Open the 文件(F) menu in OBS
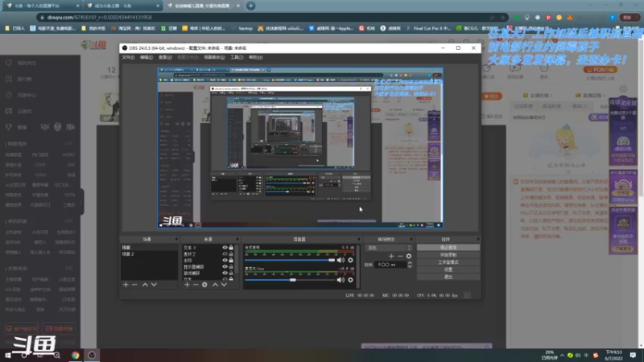644x362 pixels. (128, 57)
